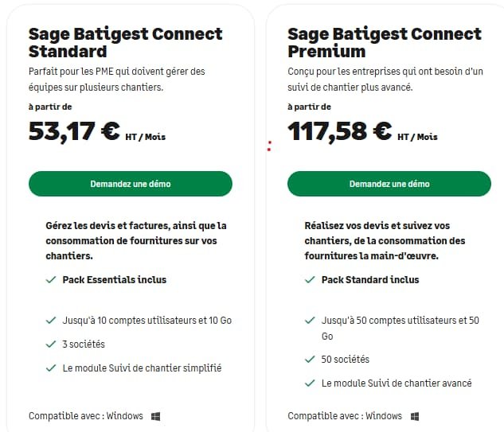This screenshot has width=504, height=432.
Task: Click the 53,17 € price
Action: click(x=74, y=131)
